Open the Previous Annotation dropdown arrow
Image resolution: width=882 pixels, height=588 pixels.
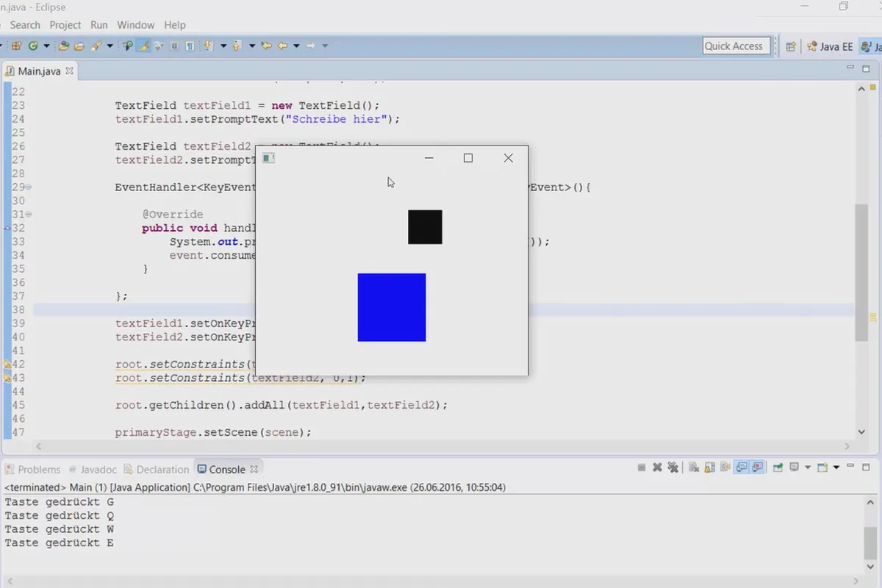252,46
